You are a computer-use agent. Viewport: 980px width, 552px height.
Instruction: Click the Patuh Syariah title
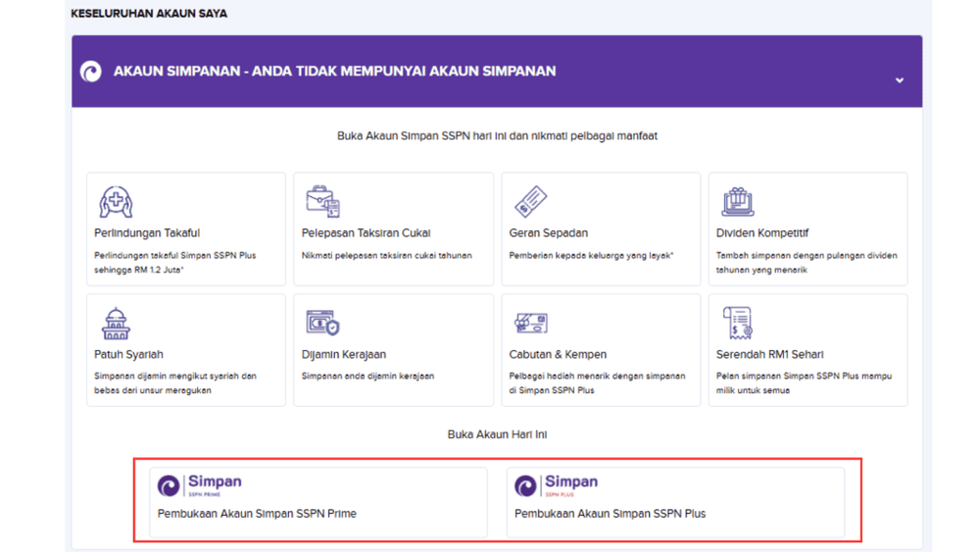coord(128,355)
